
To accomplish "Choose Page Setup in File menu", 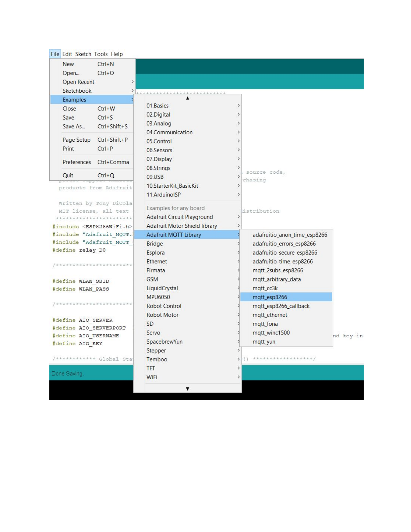I will pyautogui.click(x=92, y=140).
